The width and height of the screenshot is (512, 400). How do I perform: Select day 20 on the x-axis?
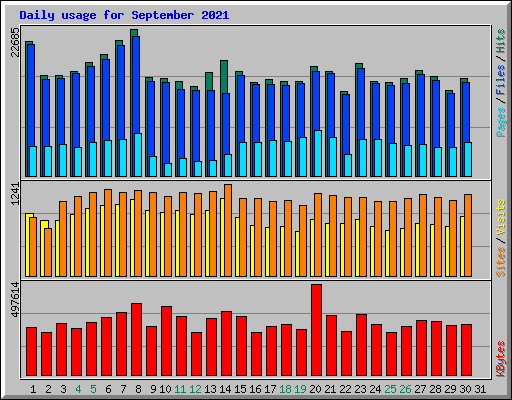(315, 389)
